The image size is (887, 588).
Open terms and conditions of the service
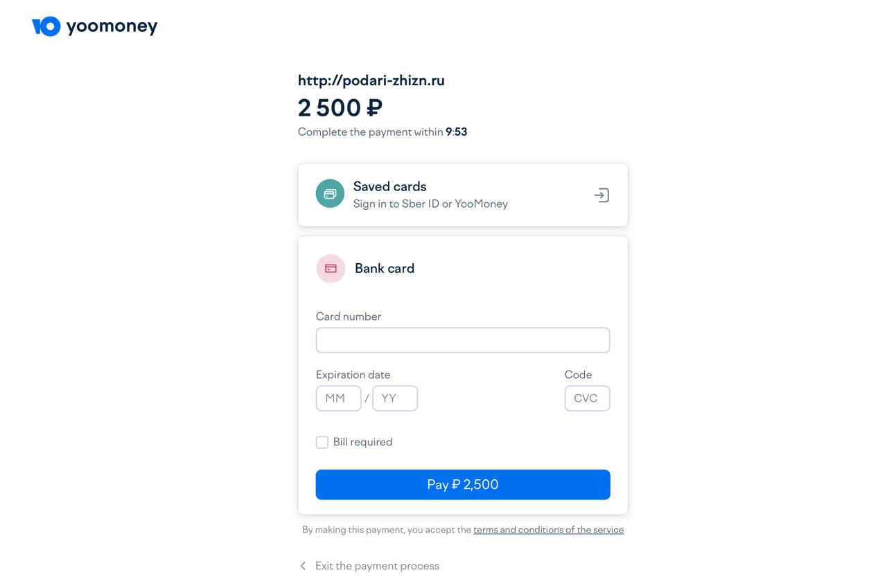point(548,530)
